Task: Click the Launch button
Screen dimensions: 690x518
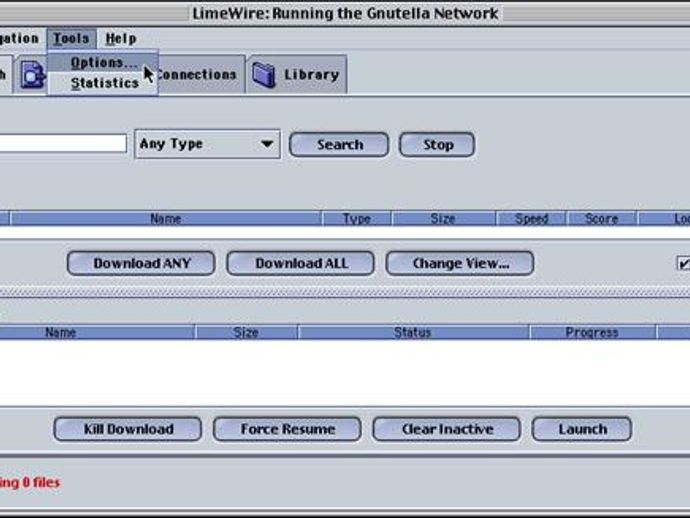Action: click(582, 429)
